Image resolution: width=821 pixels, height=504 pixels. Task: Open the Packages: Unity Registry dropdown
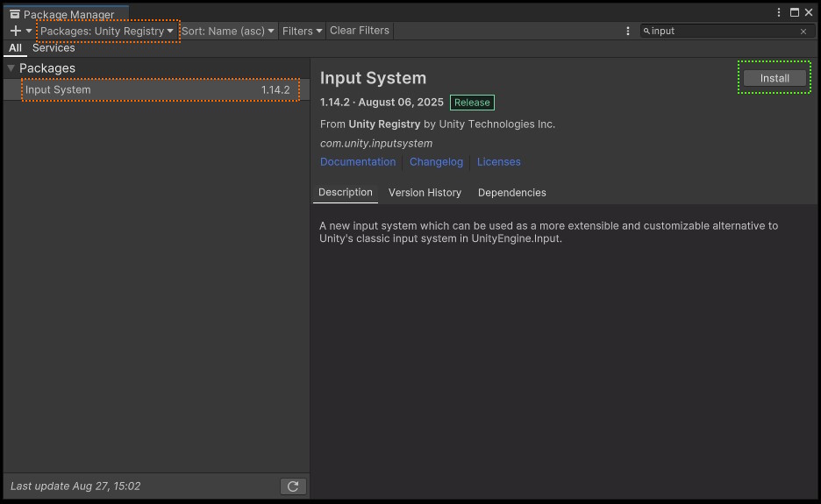coord(107,31)
